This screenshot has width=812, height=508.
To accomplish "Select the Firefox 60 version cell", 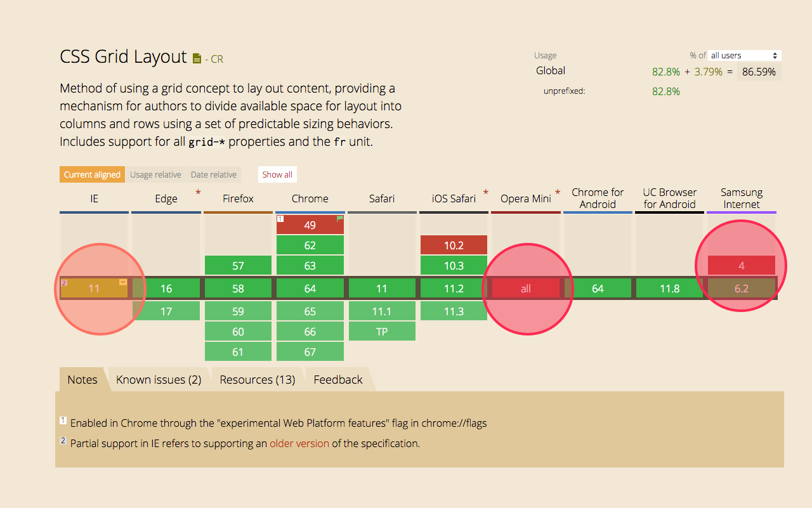I will 238,332.
